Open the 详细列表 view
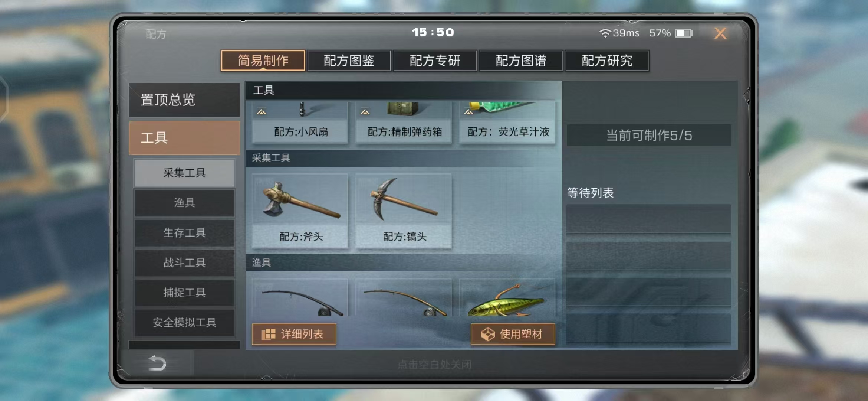The image size is (868, 401). coord(294,334)
